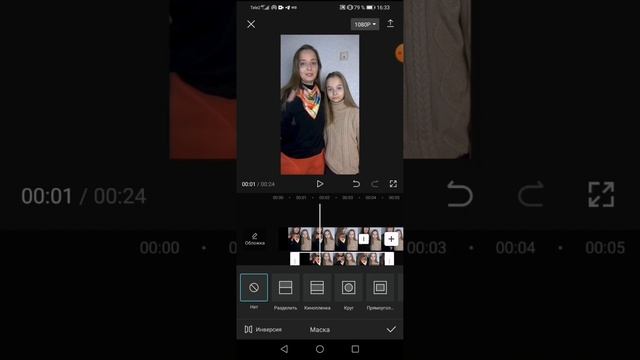Close the editor with the X icon
Image resolution: width=640 pixels, height=360 pixels.
click(x=251, y=24)
